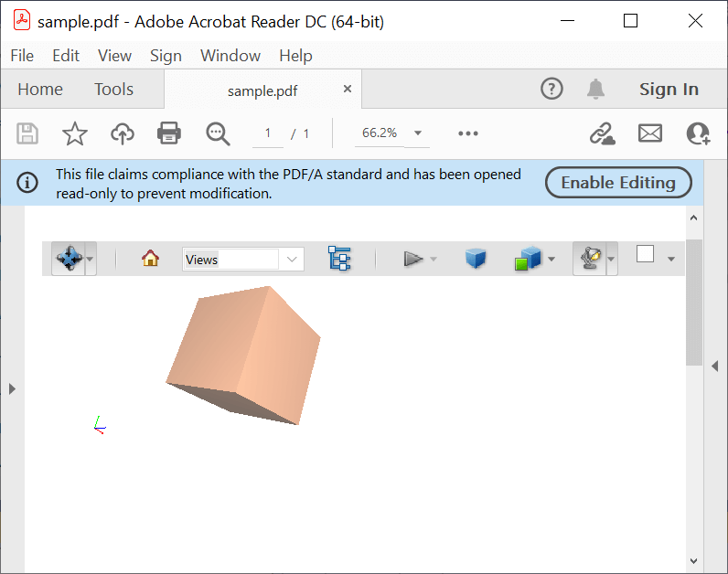This screenshot has width=728, height=574.
Task: Click the scroll down arrow
Action: (693, 561)
